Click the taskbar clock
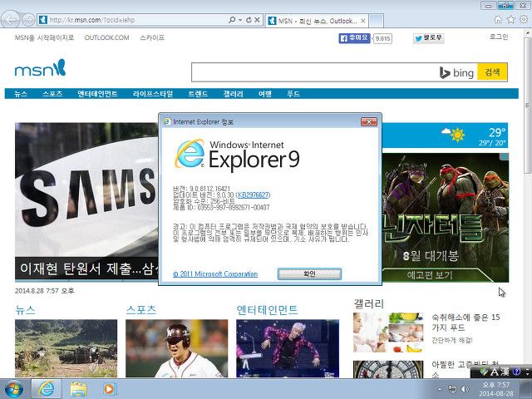The height and width of the screenshot is (399, 532). tap(496, 389)
